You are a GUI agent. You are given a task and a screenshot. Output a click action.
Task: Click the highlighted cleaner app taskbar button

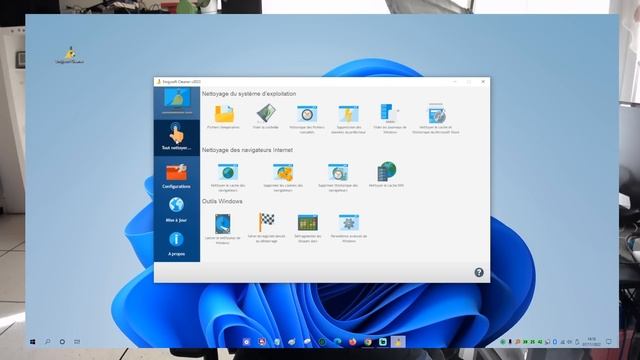tap(398, 342)
